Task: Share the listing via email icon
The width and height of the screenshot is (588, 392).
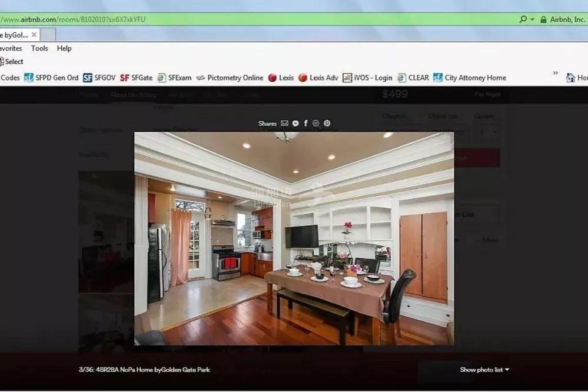Action: tap(285, 124)
